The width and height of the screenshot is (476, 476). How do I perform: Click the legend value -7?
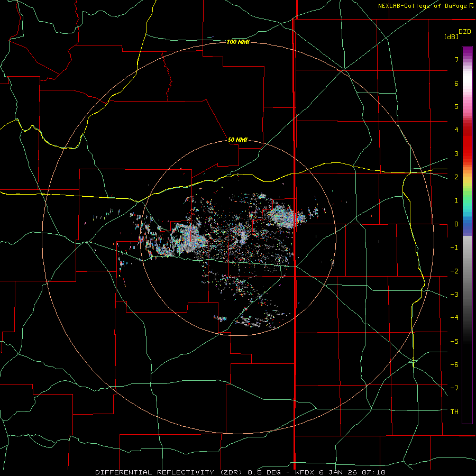[454, 388]
